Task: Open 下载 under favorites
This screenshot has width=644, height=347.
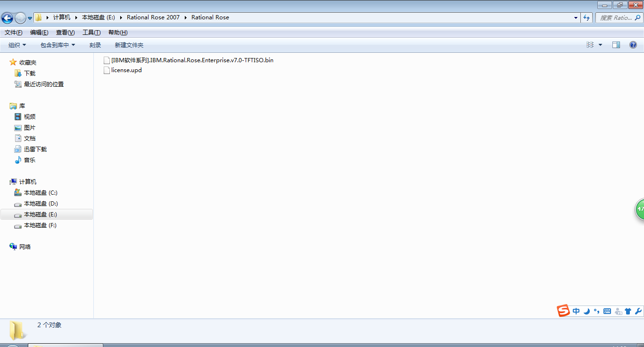Action: click(x=30, y=73)
